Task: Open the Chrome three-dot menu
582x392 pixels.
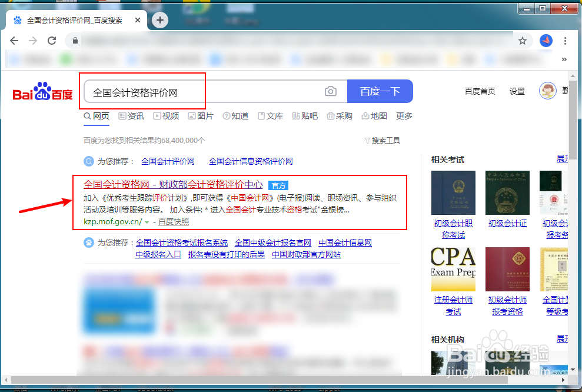Action: 565,41
